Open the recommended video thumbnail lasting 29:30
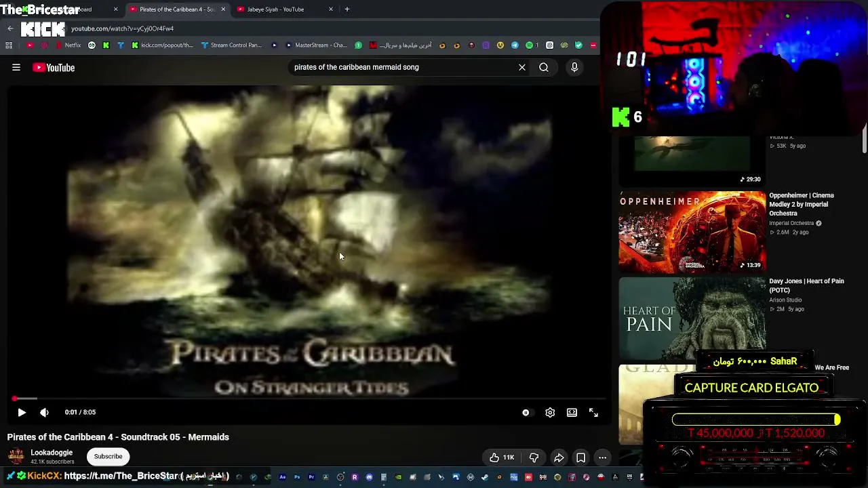The height and width of the screenshot is (488, 868). click(x=692, y=160)
